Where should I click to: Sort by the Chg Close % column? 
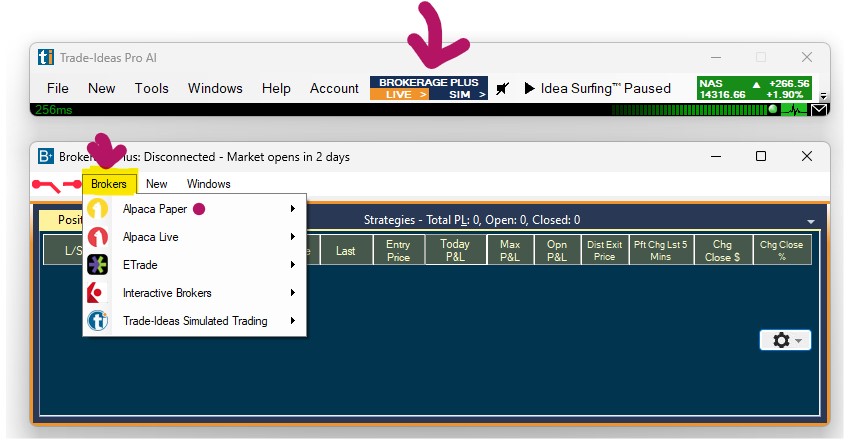pos(782,251)
